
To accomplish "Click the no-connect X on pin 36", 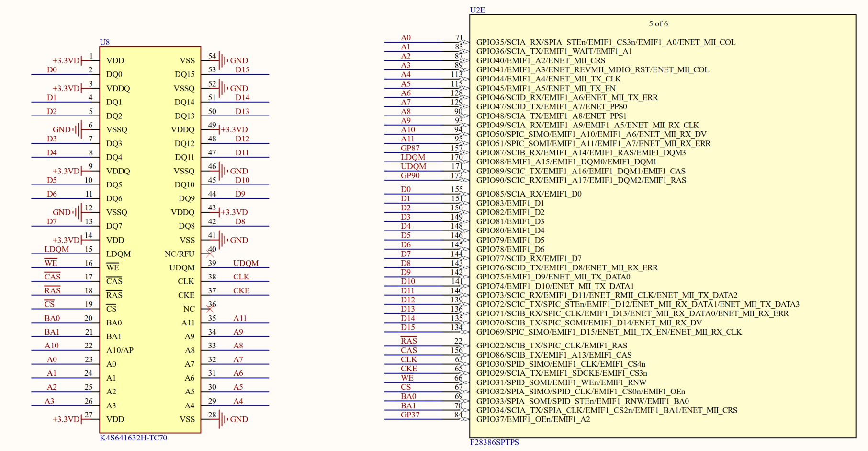I will click(x=209, y=308).
